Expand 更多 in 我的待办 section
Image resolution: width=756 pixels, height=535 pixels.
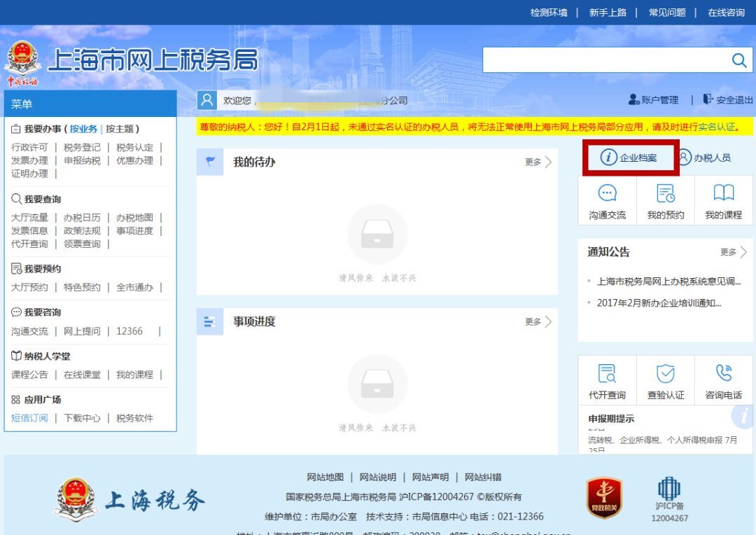538,162
